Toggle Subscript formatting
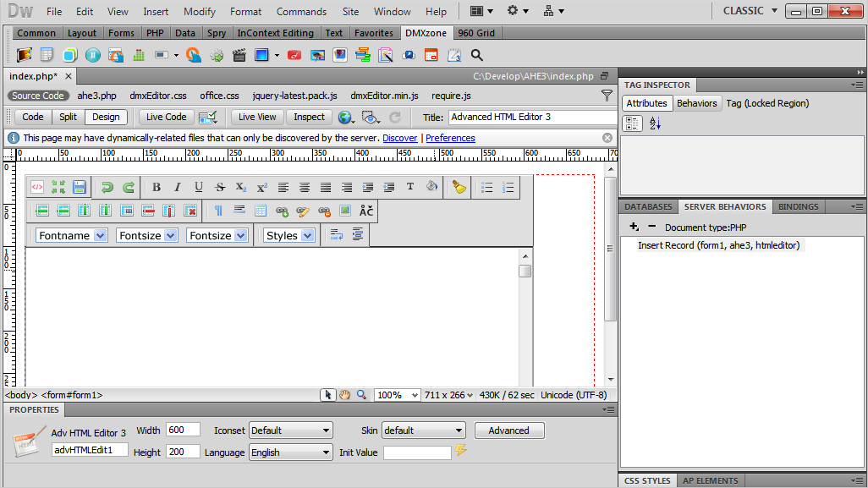Screen dimensions: 868x488 [x=241, y=188]
